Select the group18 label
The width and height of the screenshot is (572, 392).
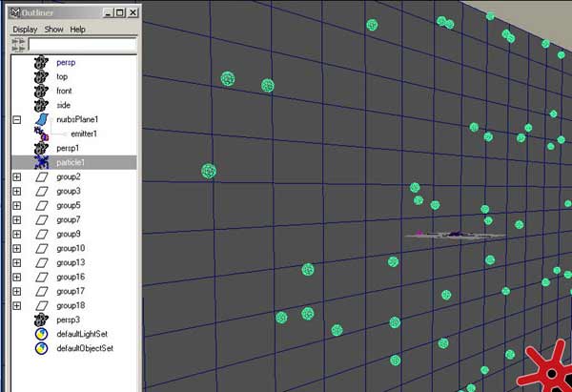(x=71, y=305)
